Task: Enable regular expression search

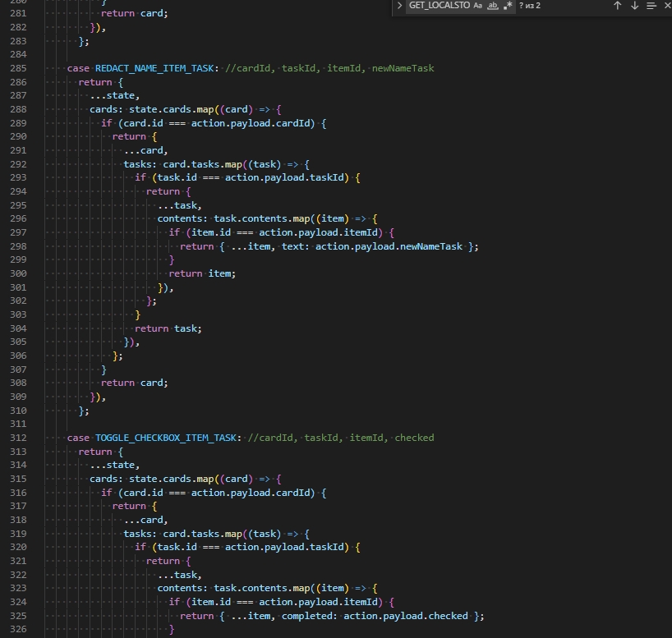Action: pyautogui.click(x=508, y=6)
